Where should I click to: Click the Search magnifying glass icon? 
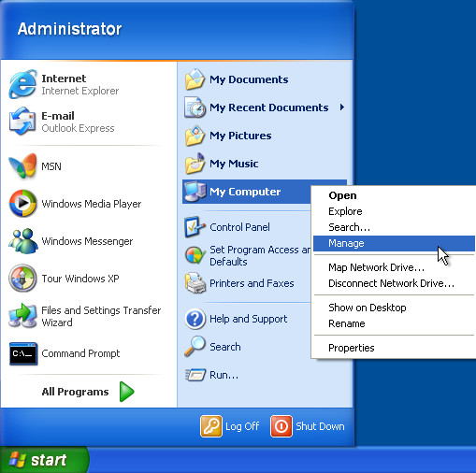[195, 346]
